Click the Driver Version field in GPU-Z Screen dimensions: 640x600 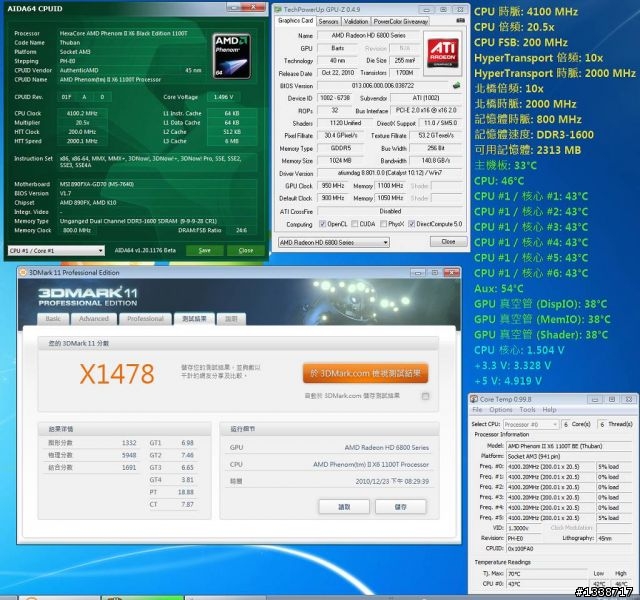tap(389, 173)
